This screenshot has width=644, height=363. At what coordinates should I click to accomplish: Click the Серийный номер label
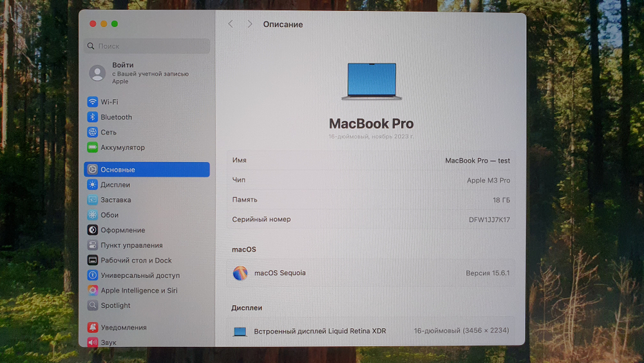pyautogui.click(x=261, y=219)
